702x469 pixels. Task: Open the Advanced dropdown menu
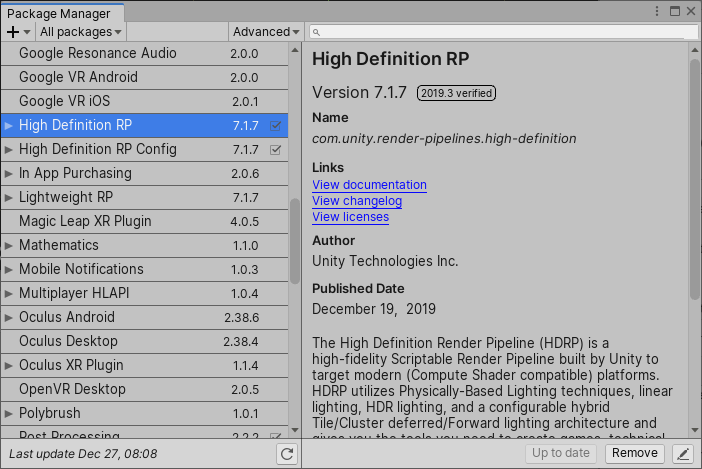point(266,32)
